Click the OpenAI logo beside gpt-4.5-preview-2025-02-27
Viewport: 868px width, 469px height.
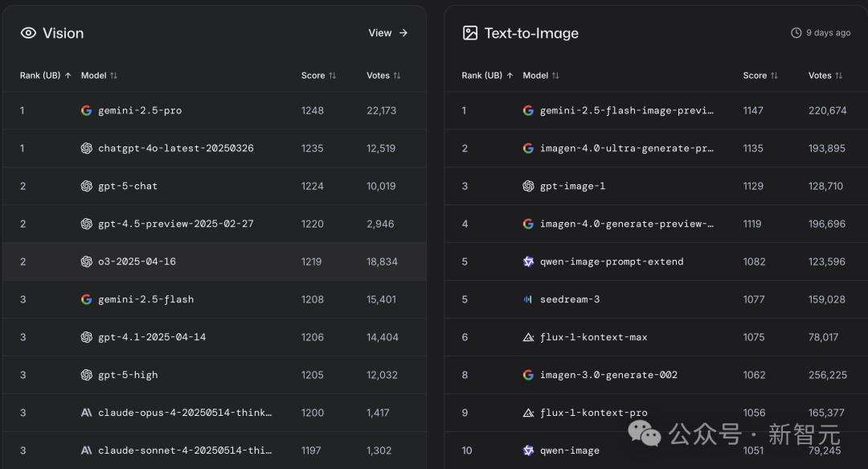click(86, 224)
